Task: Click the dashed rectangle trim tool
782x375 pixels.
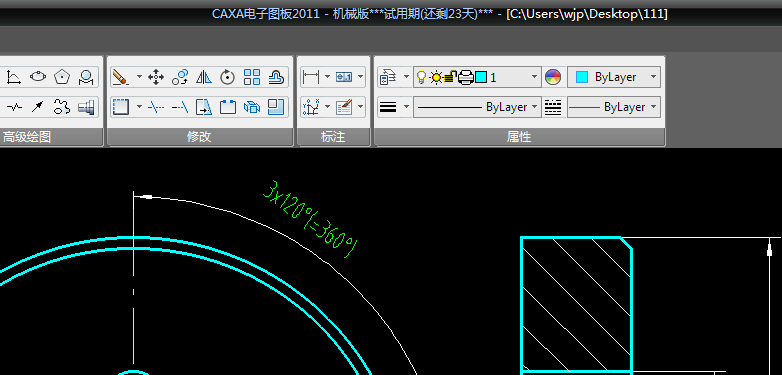Action: tap(121, 107)
